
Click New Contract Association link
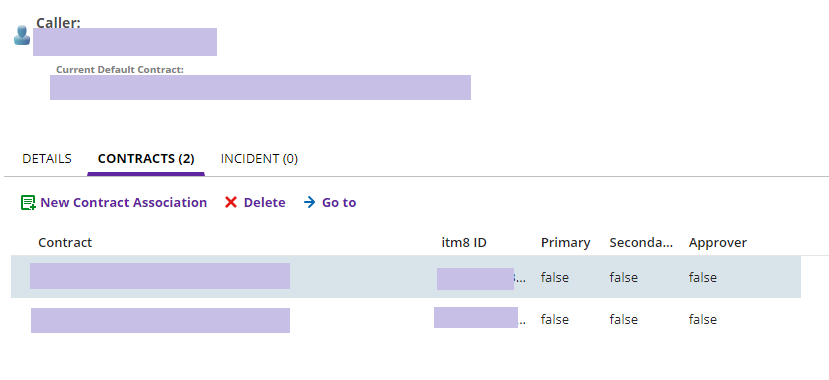tap(124, 202)
